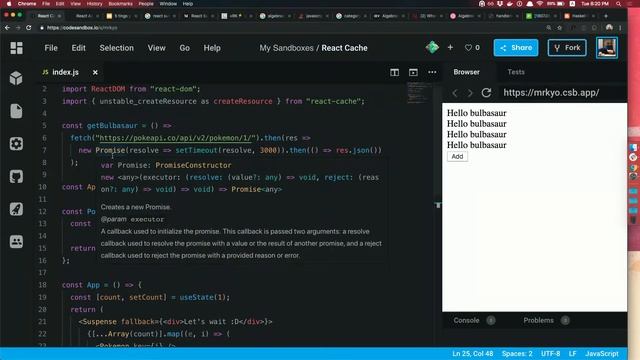This screenshot has height=360, width=640.
Task: Open the Selection menu
Action: point(116,48)
